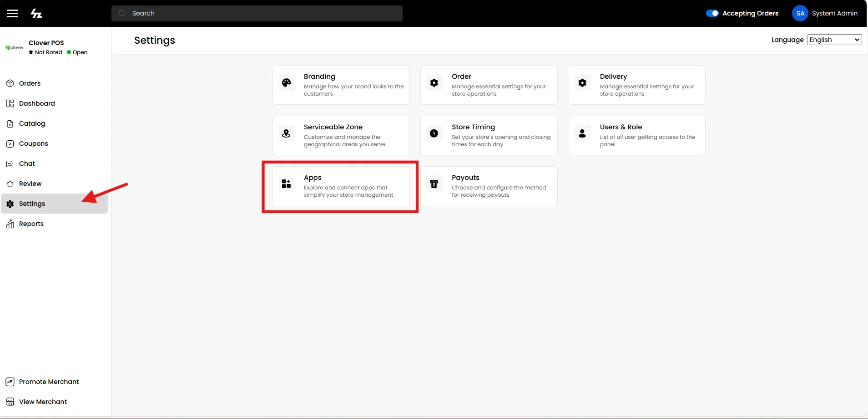The height and width of the screenshot is (419, 868).
Task: Open Orders in the sidebar
Action: coord(55,83)
